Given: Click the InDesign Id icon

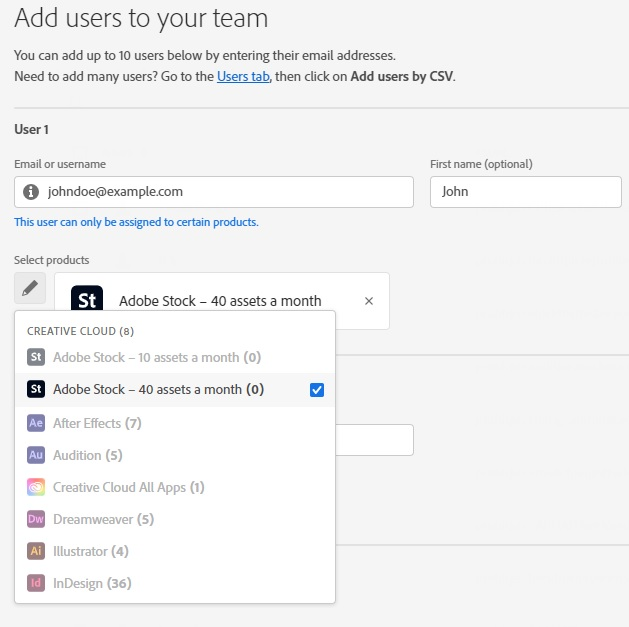Looking at the screenshot, I should coord(36,583).
